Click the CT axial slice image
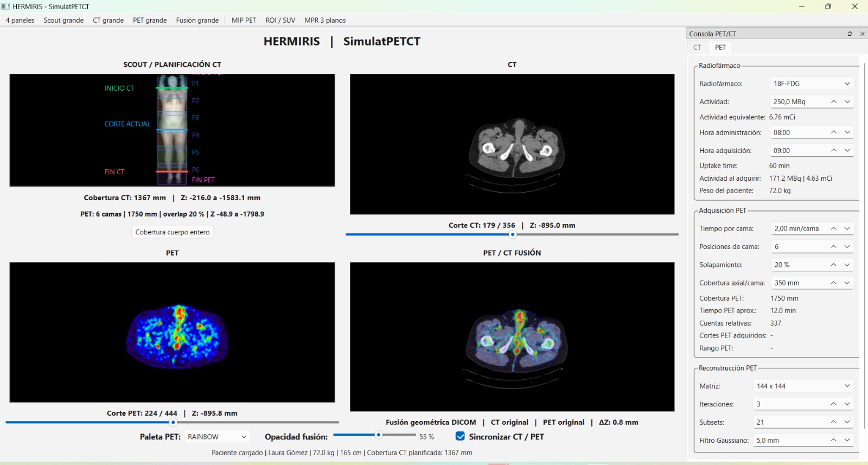The width and height of the screenshot is (868, 465). pyautogui.click(x=512, y=144)
